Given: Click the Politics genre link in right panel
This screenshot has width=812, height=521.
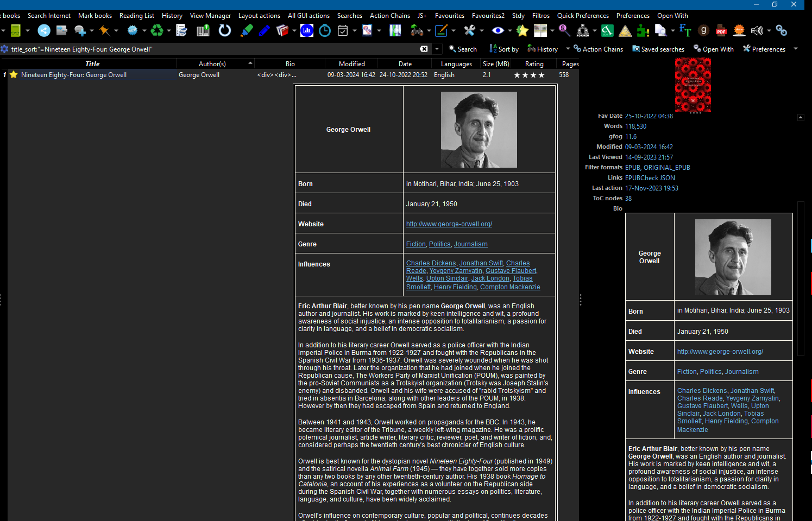Looking at the screenshot, I should pyautogui.click(x=710, y=372).
